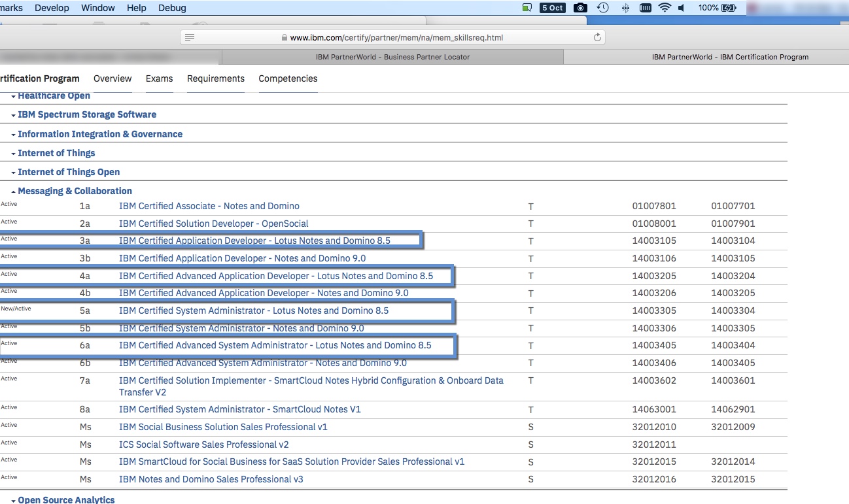Open the Overview navigation item
This screenshot has height=504, width=849.
(113, 78)
